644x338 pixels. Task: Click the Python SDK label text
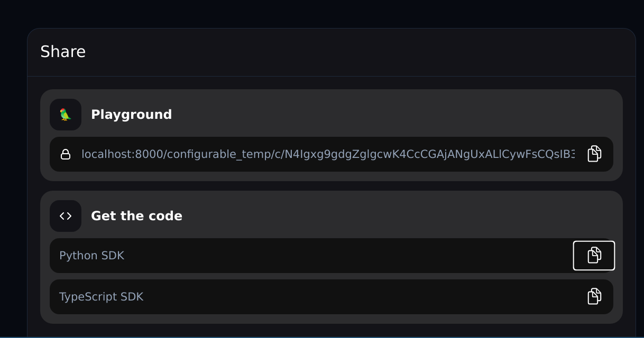coord(91,255)
